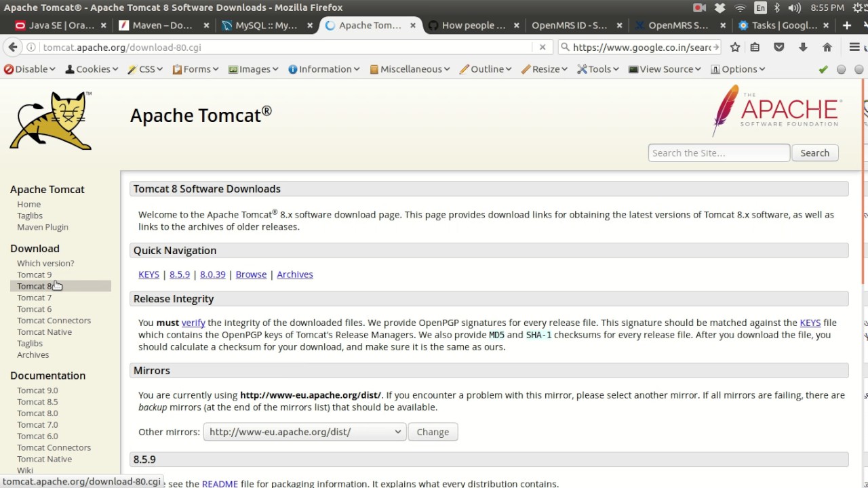Show site information icon in the address bar
868x488 pixels.
[x=31, y=47]
